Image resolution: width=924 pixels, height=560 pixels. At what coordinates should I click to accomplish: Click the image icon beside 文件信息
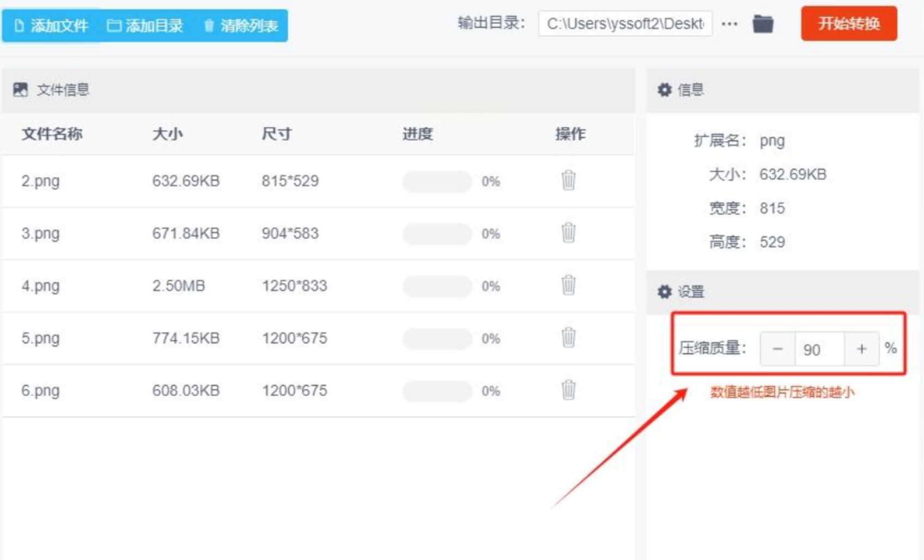21,89
